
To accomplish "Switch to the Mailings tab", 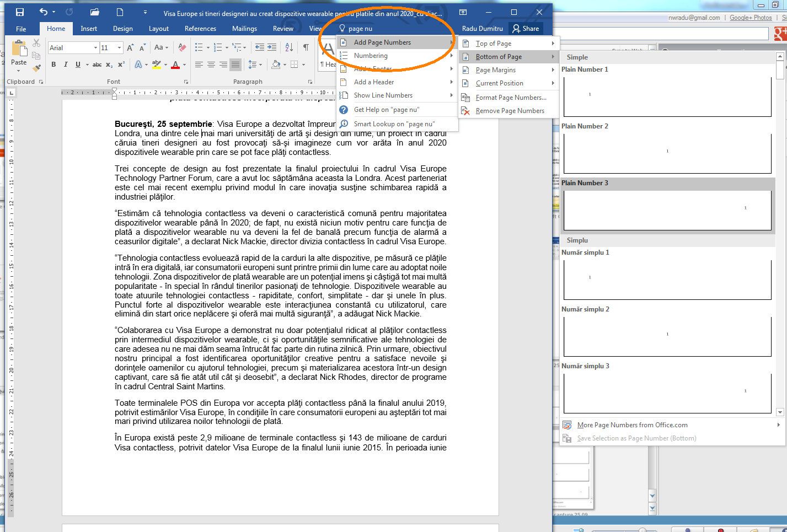I will [244, 29].
